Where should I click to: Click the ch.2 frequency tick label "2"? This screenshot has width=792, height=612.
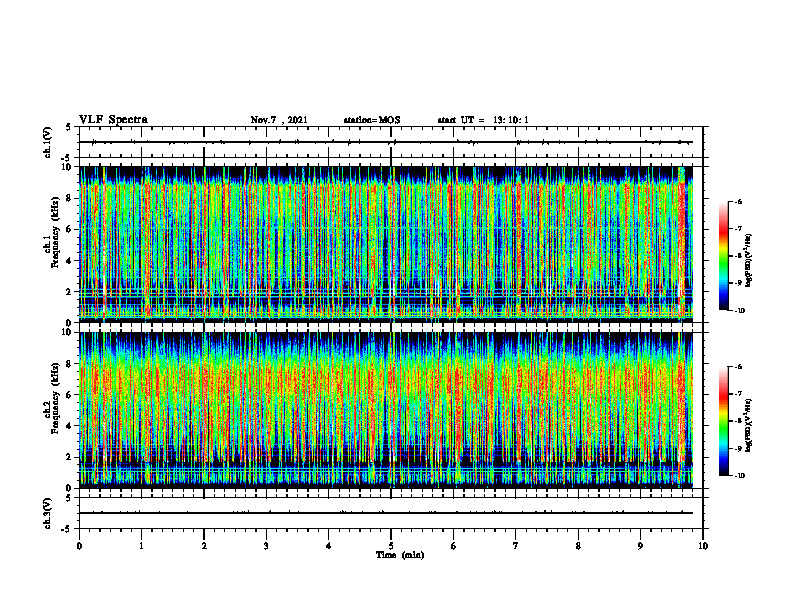[69, 457]
